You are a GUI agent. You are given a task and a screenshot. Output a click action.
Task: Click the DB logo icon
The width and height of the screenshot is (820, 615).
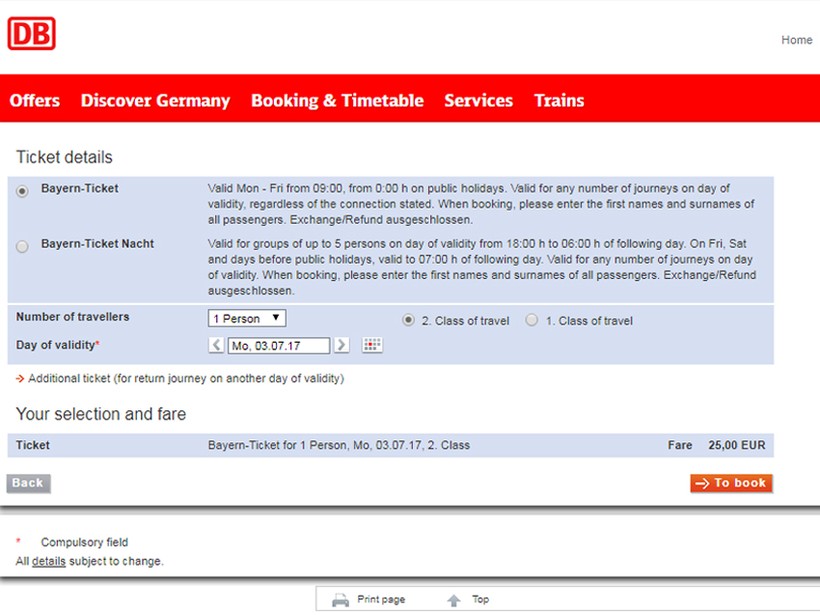pos(31,34)
